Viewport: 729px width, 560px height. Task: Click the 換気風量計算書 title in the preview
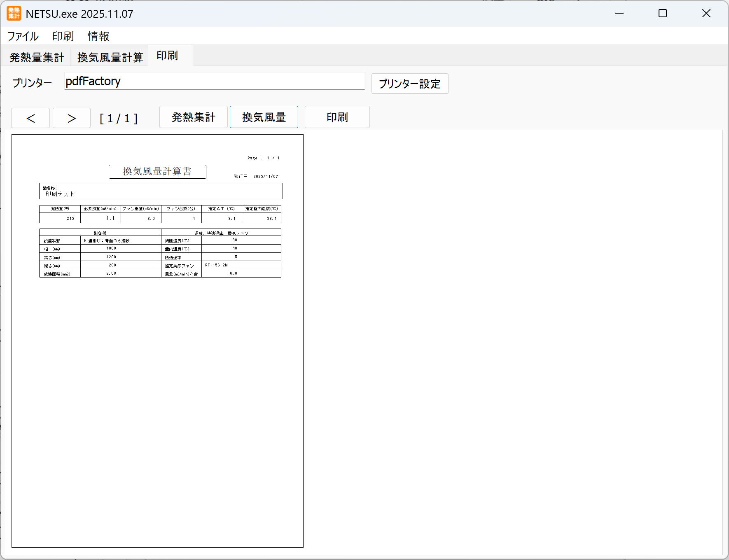coord(157,171)
